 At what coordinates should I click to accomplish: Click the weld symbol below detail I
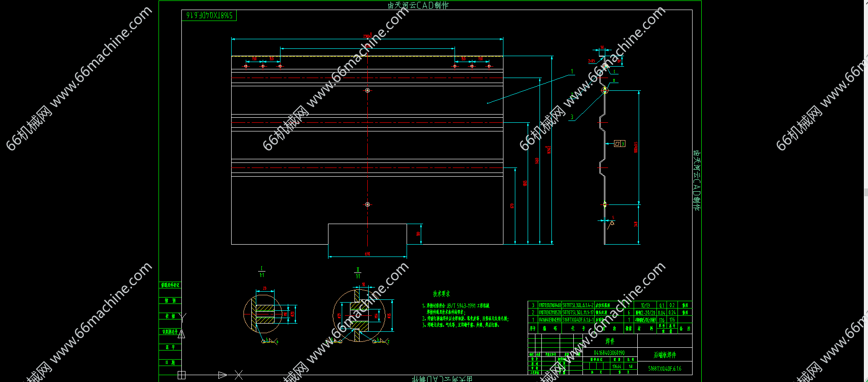(x=270, y=341)
